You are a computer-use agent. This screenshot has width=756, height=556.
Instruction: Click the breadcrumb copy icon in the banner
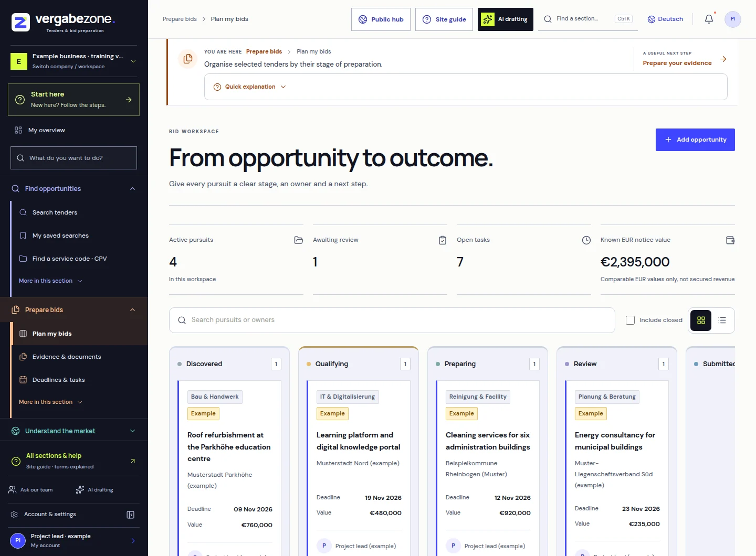point(187,59)
